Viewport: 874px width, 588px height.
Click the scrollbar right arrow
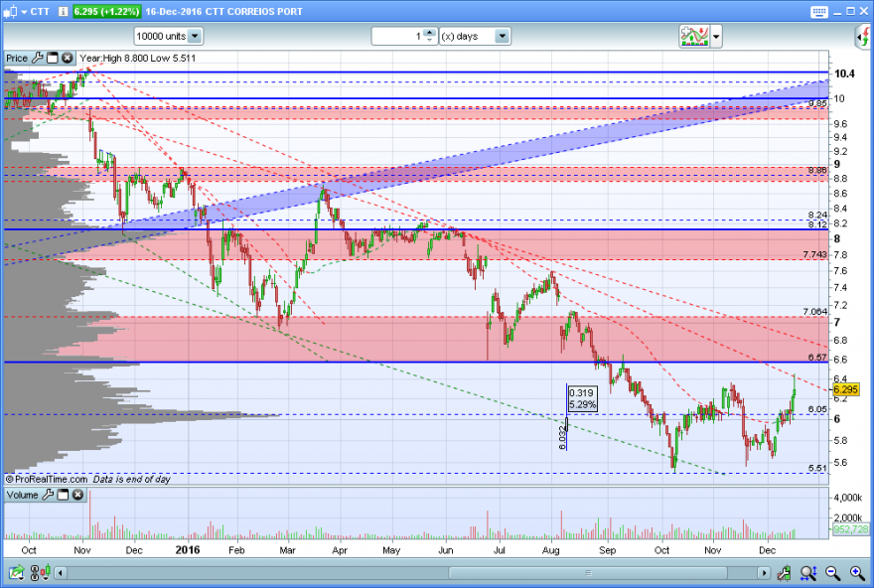coord(764,573)
